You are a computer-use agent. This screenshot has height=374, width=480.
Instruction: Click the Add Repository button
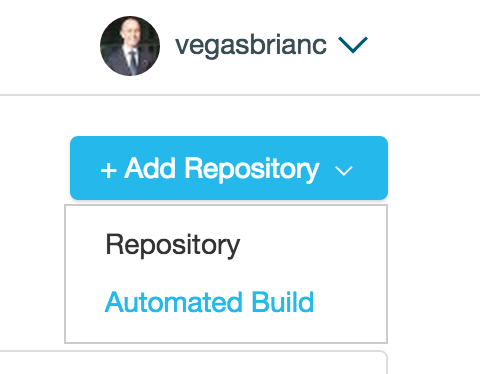point(229,168)
